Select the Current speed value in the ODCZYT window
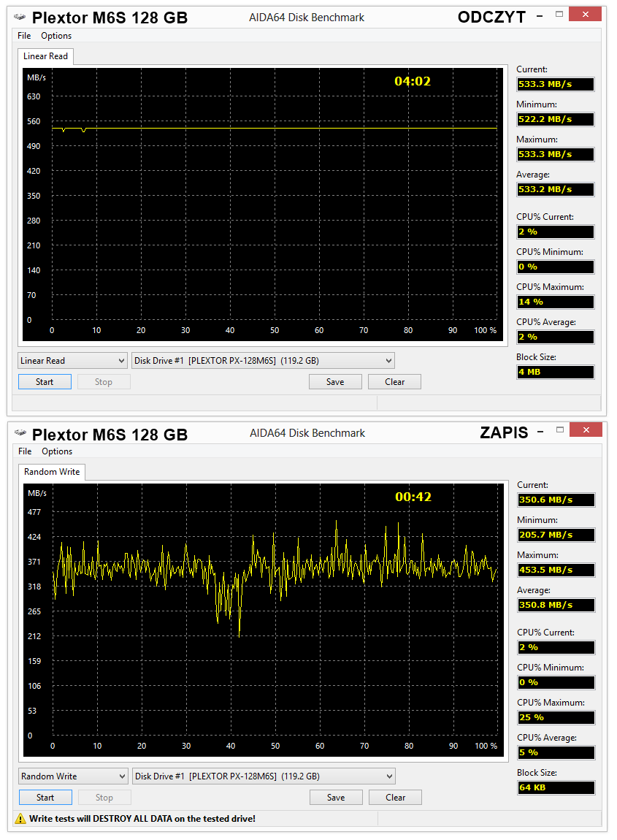 tap(556, 84)
